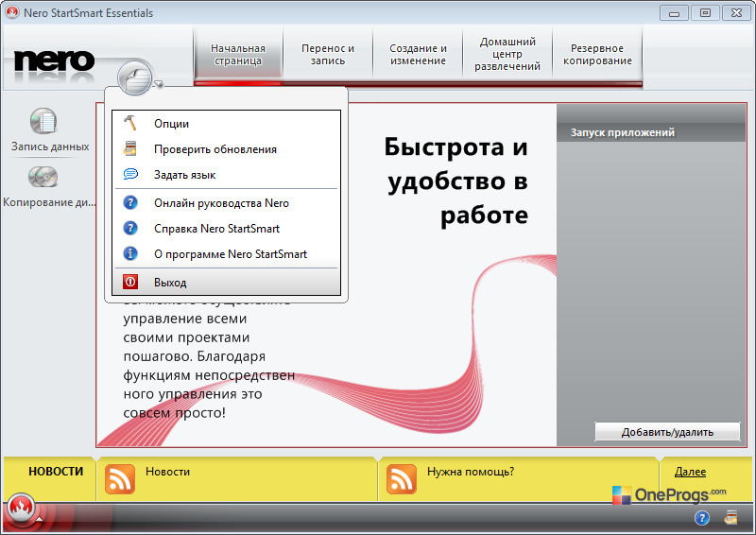Open the Nero document menu button
The height and width of the screenshot is (535, 756).
(x=134, y=78)
